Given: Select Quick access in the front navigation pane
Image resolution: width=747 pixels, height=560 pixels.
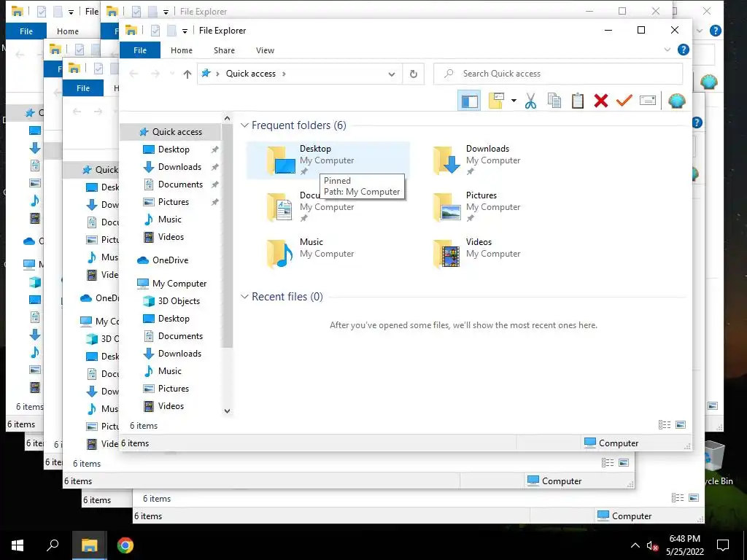Looking at the screenshot, I should click(x=171, y=132).
